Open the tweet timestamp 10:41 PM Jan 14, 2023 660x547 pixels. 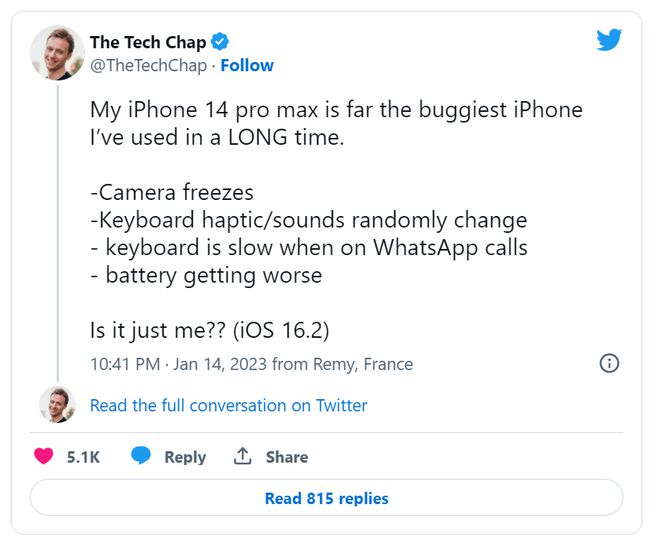click(x=178, y=364)
